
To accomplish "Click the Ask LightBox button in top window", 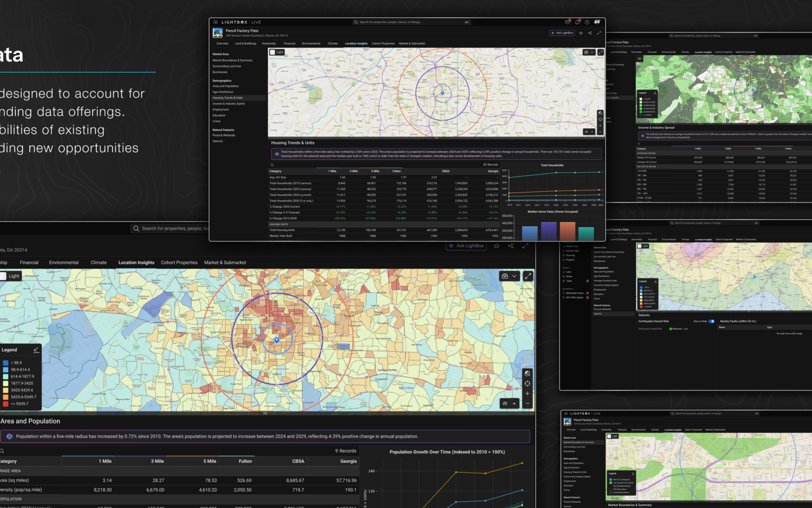I will (562, 33).
